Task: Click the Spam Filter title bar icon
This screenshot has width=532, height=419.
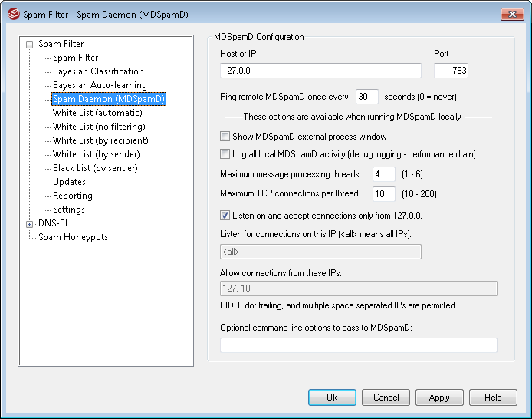Action: [13, 14]
